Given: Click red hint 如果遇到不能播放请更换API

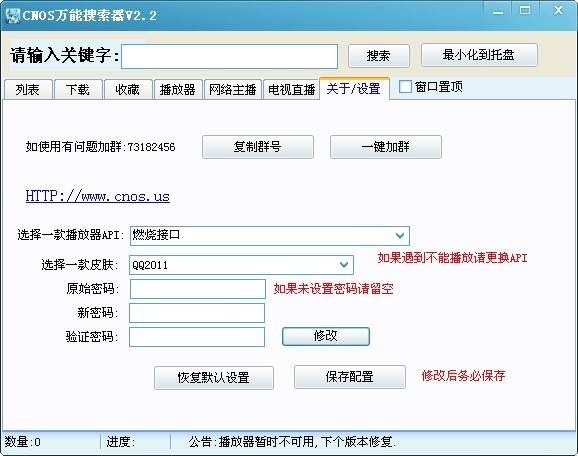Looking at the screenshot, I should coord(453,258).
